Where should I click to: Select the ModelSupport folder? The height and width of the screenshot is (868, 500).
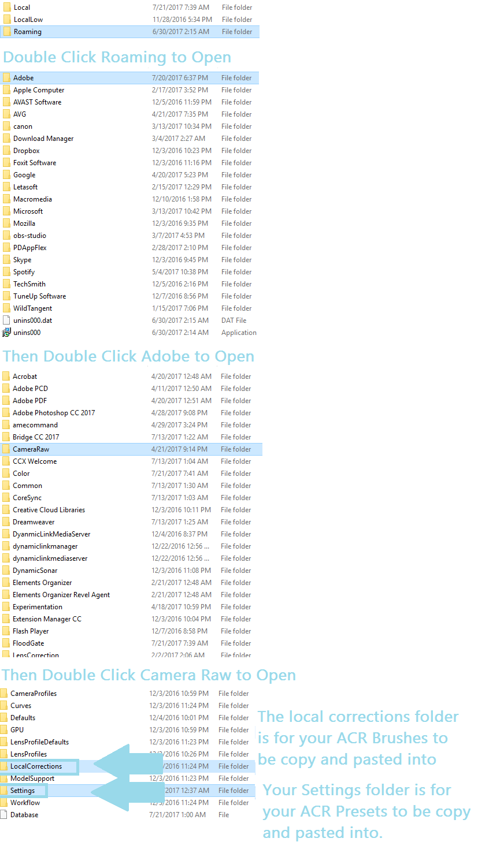[x=32, y=778]
